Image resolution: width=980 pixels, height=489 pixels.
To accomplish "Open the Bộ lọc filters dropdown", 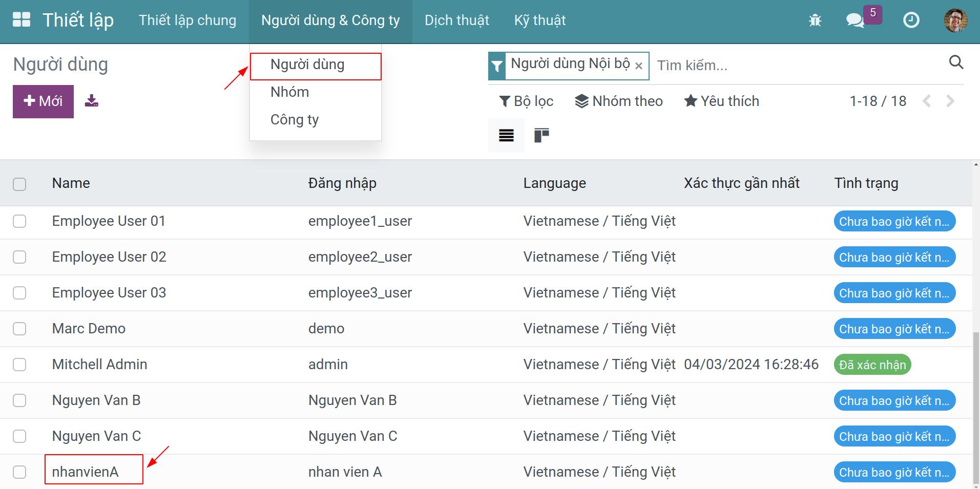I will coord(526,101).
